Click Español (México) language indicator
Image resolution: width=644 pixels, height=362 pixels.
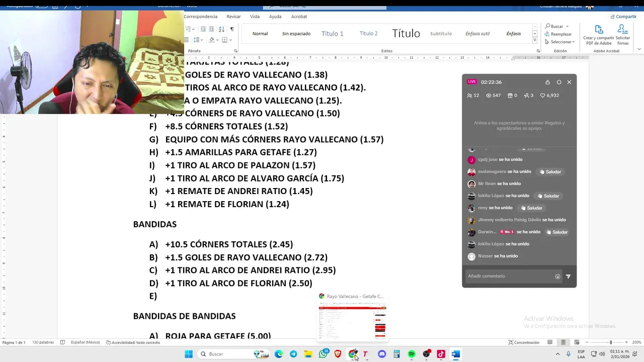[85, 342]
